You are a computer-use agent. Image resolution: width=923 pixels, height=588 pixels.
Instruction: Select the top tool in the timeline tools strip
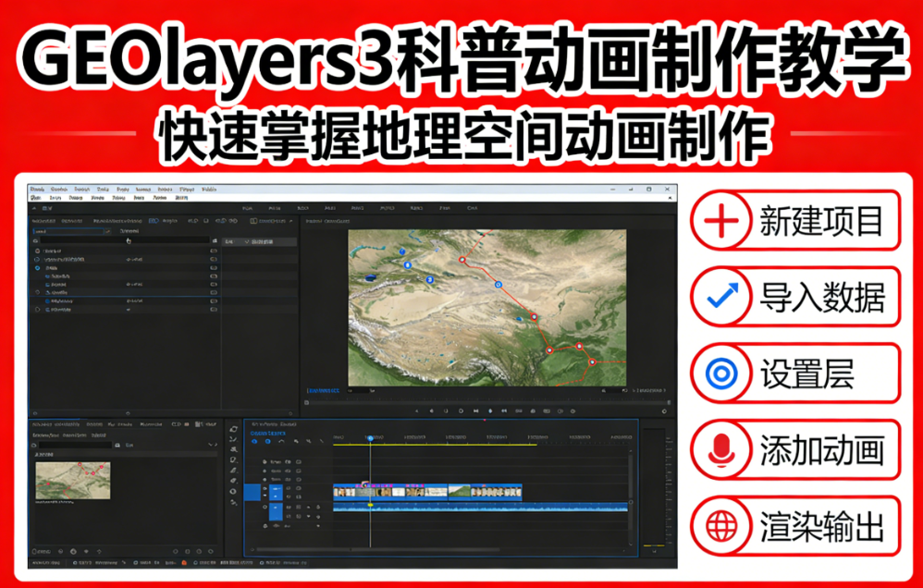coord(233,428)
